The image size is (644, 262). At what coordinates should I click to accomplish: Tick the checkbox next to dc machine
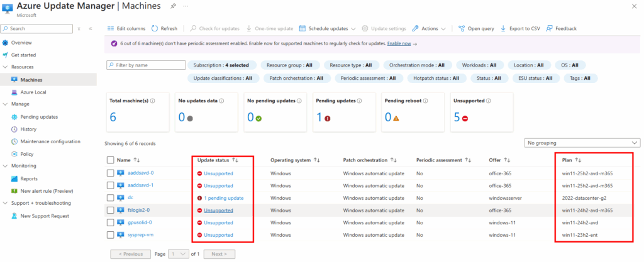[x=111, y=198]
